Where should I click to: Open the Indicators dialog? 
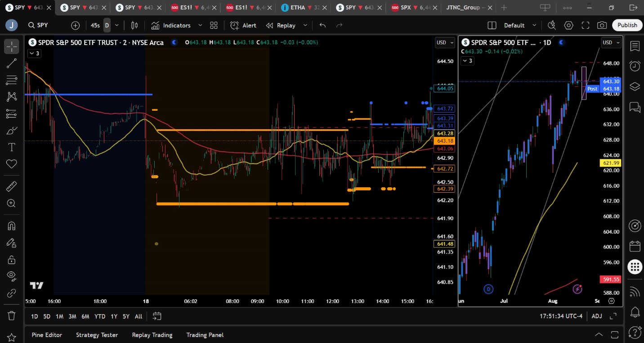pos(171,25)
